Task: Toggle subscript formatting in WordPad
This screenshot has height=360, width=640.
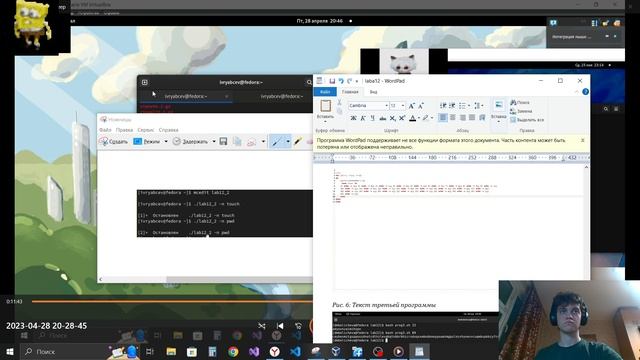Action: [x=393, y=118]
